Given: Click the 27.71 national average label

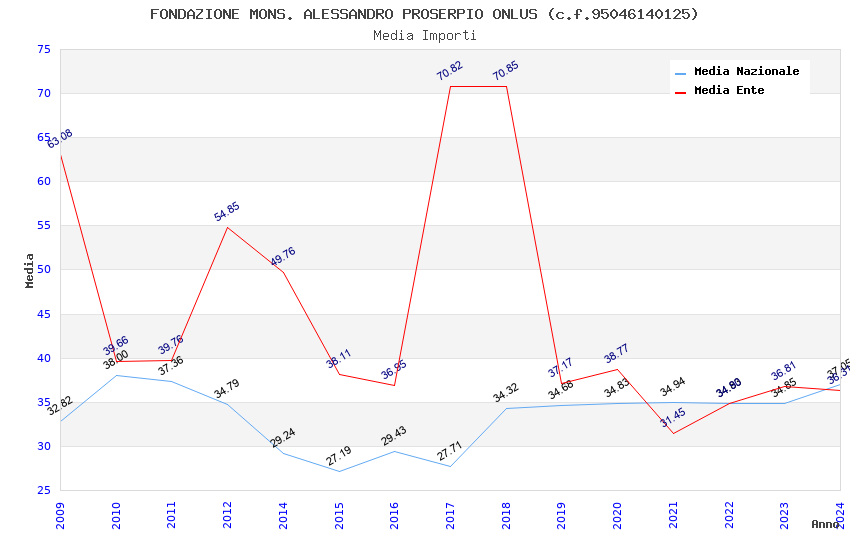Looking at the screenshot, I should tap(449, 451).
